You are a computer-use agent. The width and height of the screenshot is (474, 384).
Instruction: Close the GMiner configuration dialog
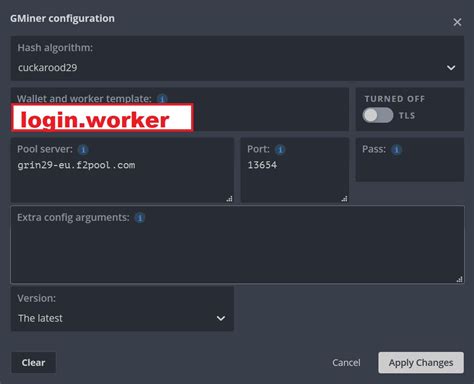pyautogui.click(x=457, y=22)
